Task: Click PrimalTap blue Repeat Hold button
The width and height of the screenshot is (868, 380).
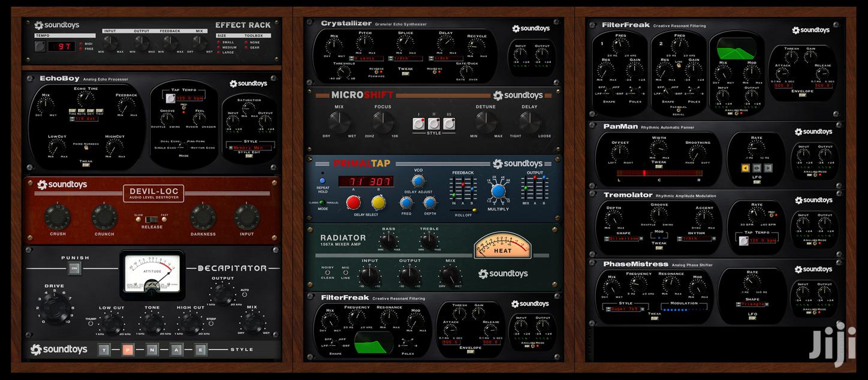Action: 323,180
